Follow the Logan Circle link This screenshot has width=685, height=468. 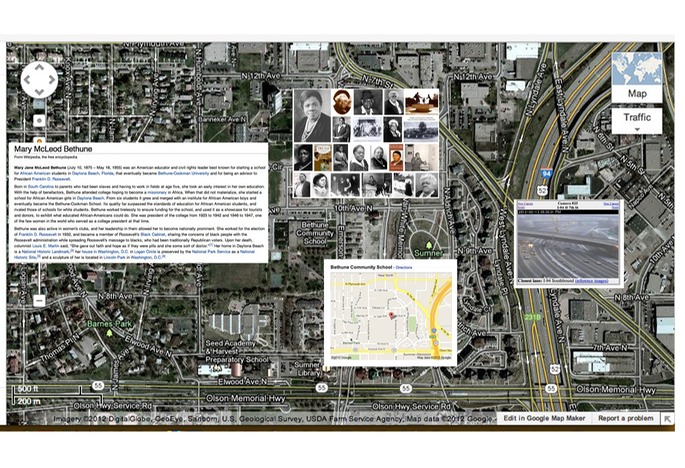click(144, 252)
